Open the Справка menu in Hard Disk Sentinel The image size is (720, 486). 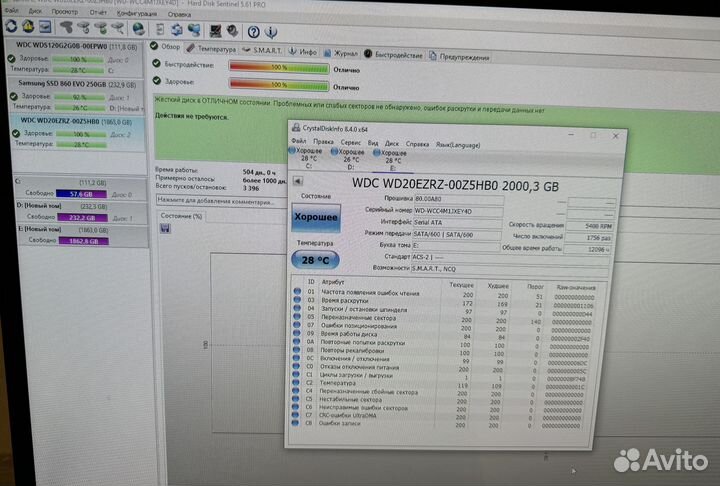[x=179, y=15]
